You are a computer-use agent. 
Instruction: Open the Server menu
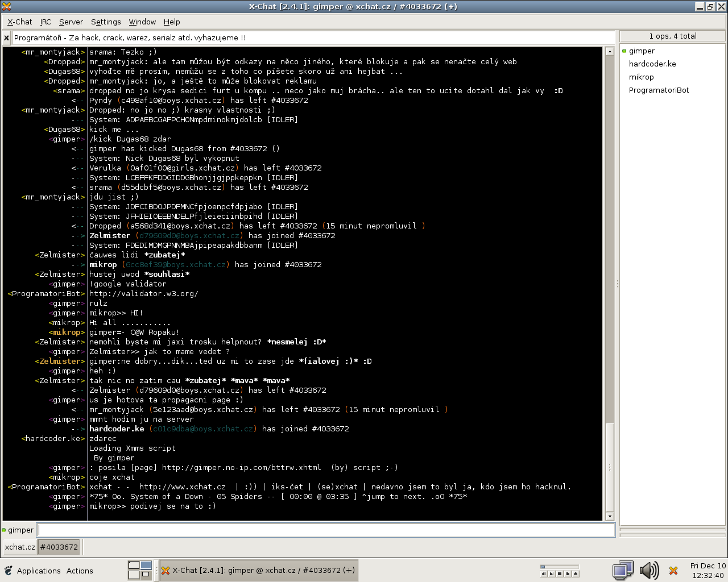71,22
